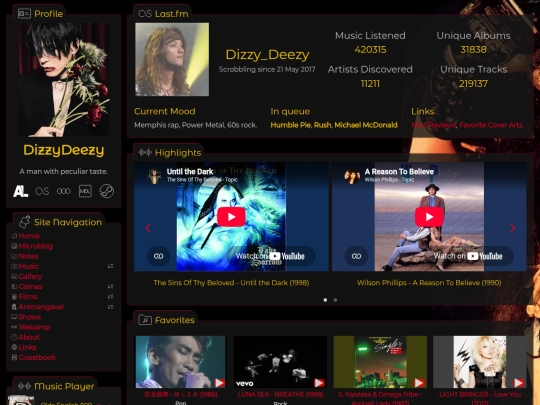Open the LIGHT BRINGER video thumbnail

tap(480, 362)
